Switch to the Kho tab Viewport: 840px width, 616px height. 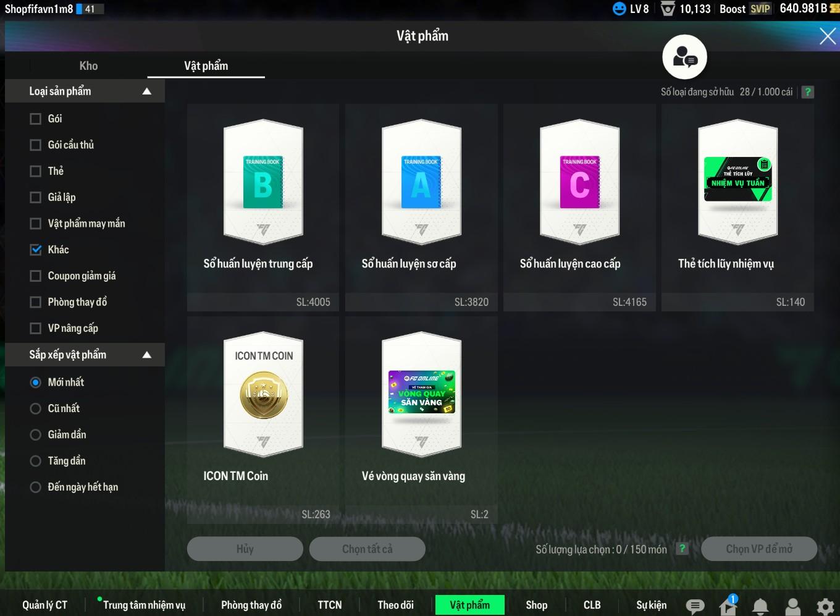point(88,65)
